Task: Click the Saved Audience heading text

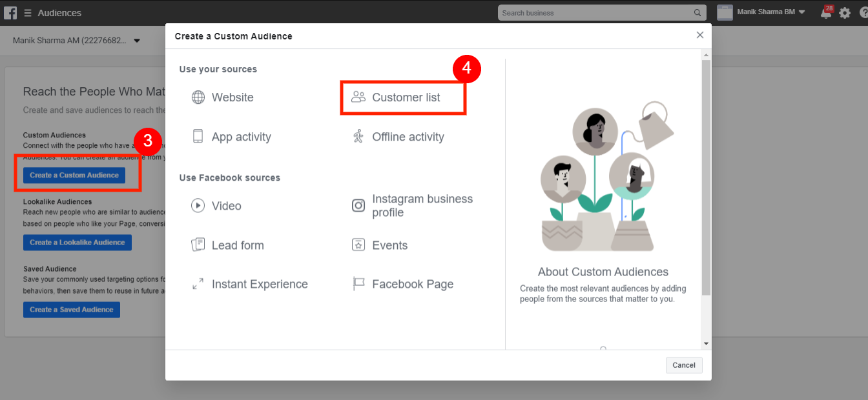Action: pyautogui.click(x=50, y=269)
